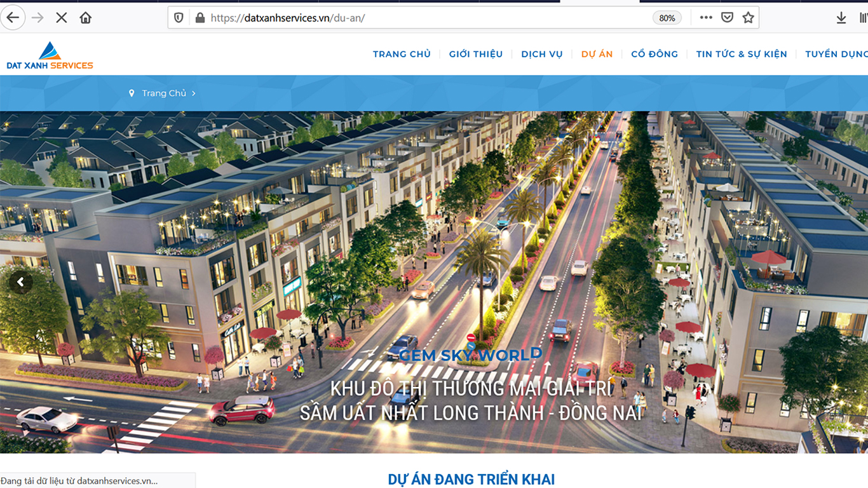Screen dimensions: 868x488
Task: Click the location pin in the breadcrumb
Action: point(132,93)
